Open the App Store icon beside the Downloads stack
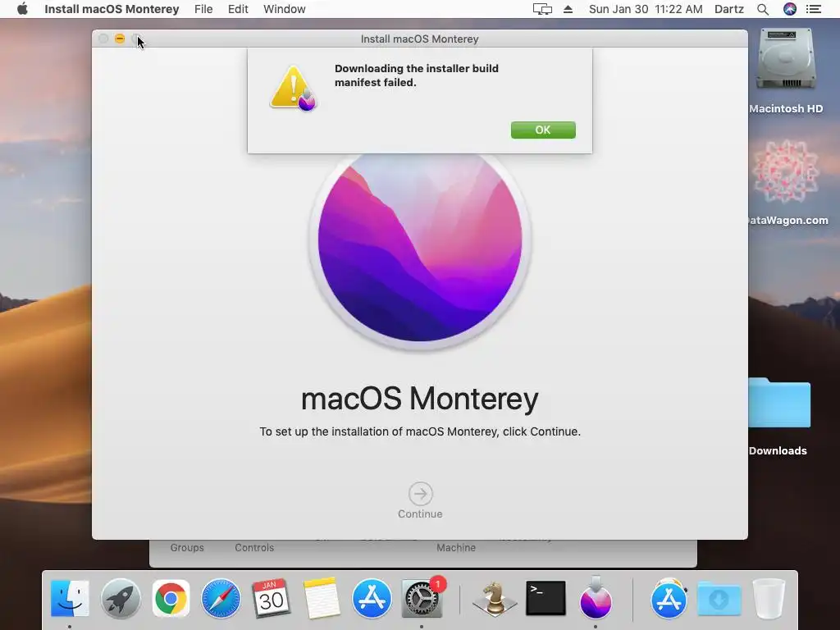This screenshot has width=840, height=630. (669, 598)
